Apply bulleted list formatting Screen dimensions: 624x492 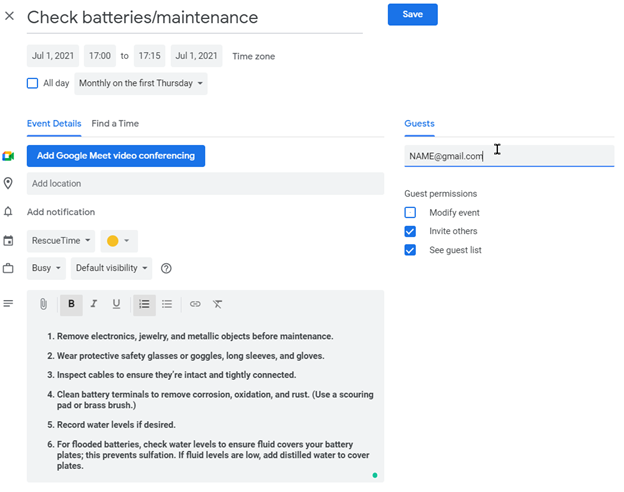167,304
